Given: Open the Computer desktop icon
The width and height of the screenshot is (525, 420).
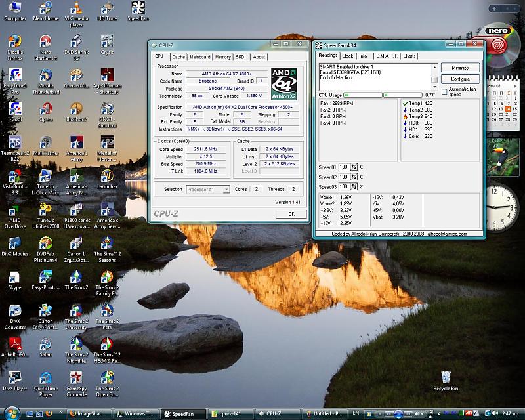Looking at the screenshot, I should tap(15, 11).
